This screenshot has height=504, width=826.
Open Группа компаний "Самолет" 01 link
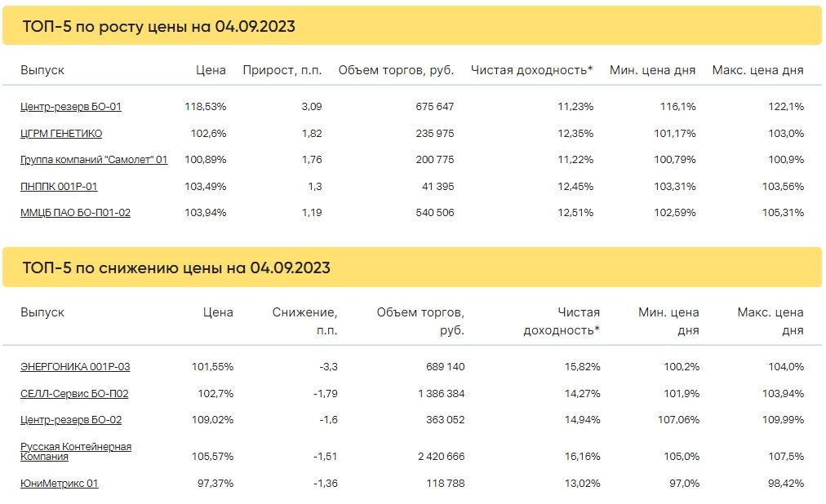point(94,160)
